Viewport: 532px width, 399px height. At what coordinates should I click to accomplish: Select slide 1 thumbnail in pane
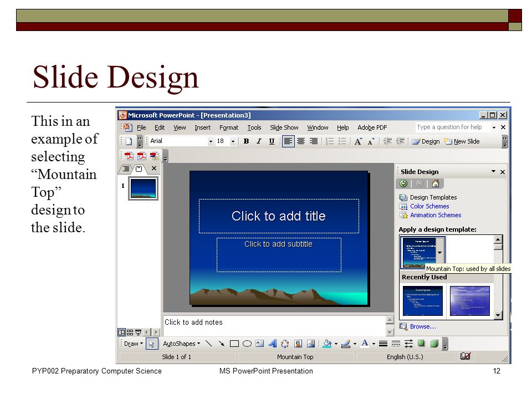[x=143, y=188]
